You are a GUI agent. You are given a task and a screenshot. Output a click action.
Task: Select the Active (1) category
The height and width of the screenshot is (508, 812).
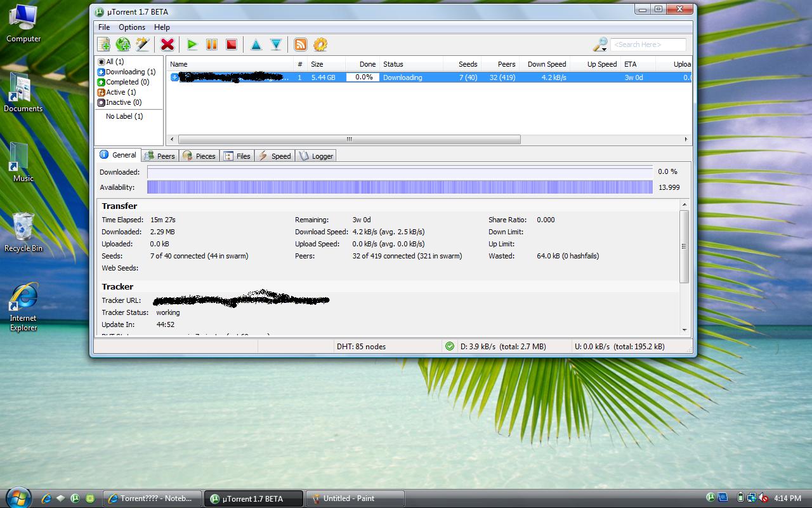pyautogui.click(x=116, y=92)
